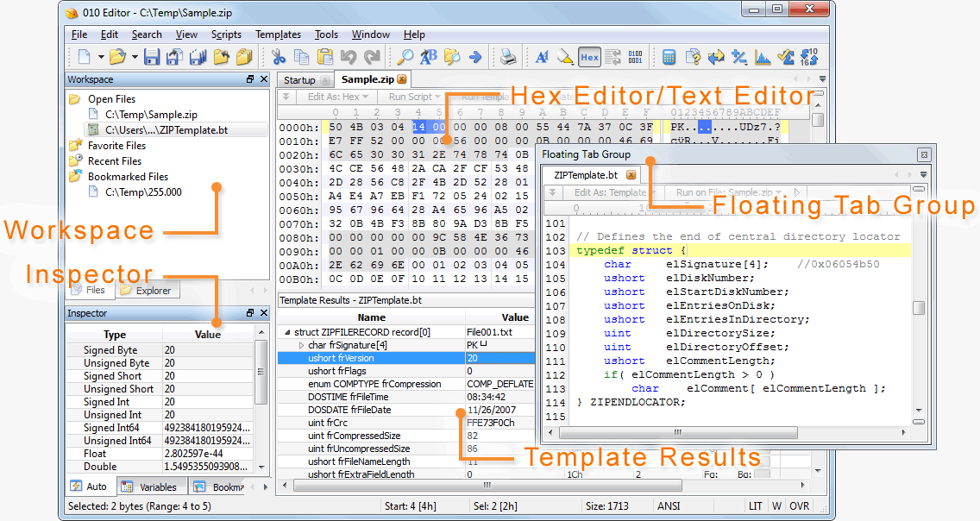Image resolution: width=980 pixels, height=521 pixels.
Task: Select the Bookmarked Files folder
Action: click(128, 177)
